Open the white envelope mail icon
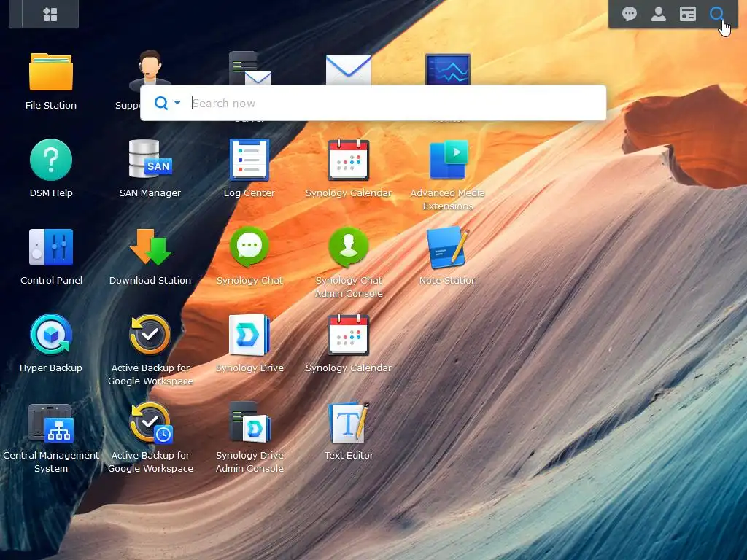This screenshot has width=747, height=560. tap(348, 70)
